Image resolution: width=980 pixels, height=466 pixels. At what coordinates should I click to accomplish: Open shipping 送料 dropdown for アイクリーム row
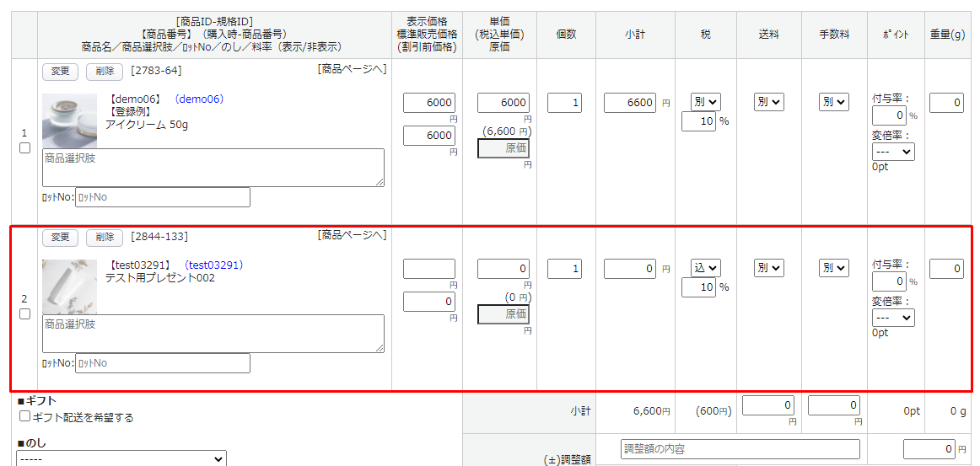[769, 102]
